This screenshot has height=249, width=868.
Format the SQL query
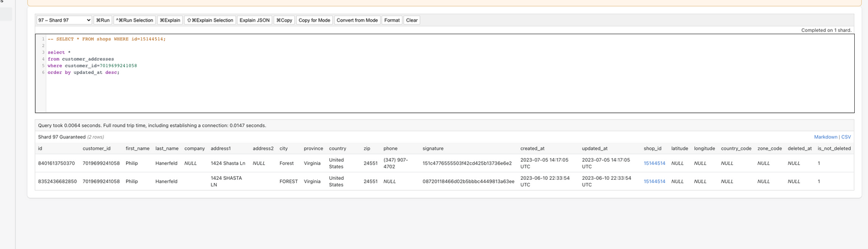point(392,20)
